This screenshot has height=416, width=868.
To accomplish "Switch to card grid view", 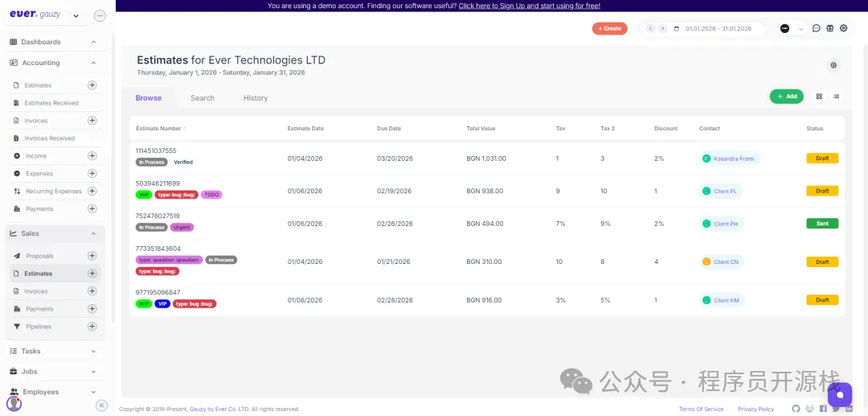I will 819,97.
